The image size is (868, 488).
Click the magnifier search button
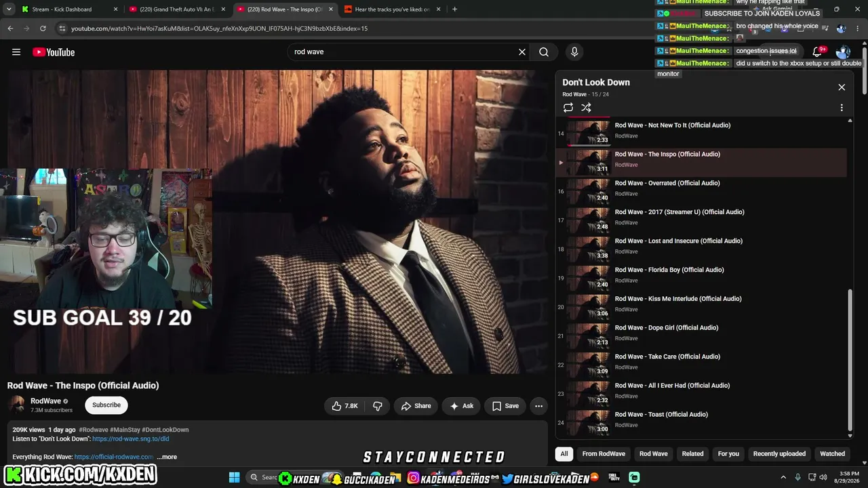click(544, 52)
